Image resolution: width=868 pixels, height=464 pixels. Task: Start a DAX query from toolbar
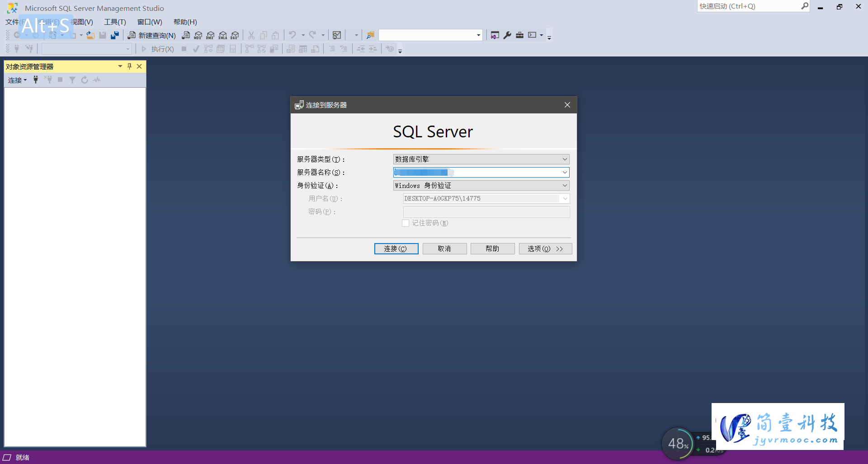[235, 35]
